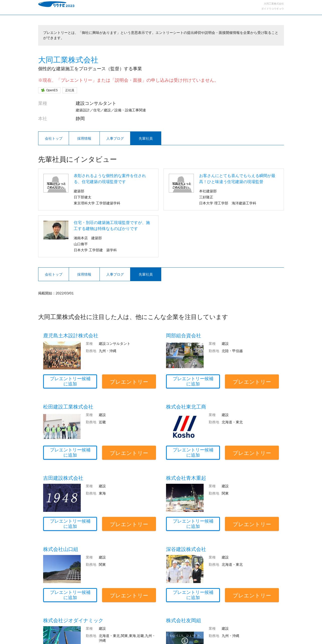
Task: Add 青木重起 to pre-entry candidates
Action: (193, 524)
